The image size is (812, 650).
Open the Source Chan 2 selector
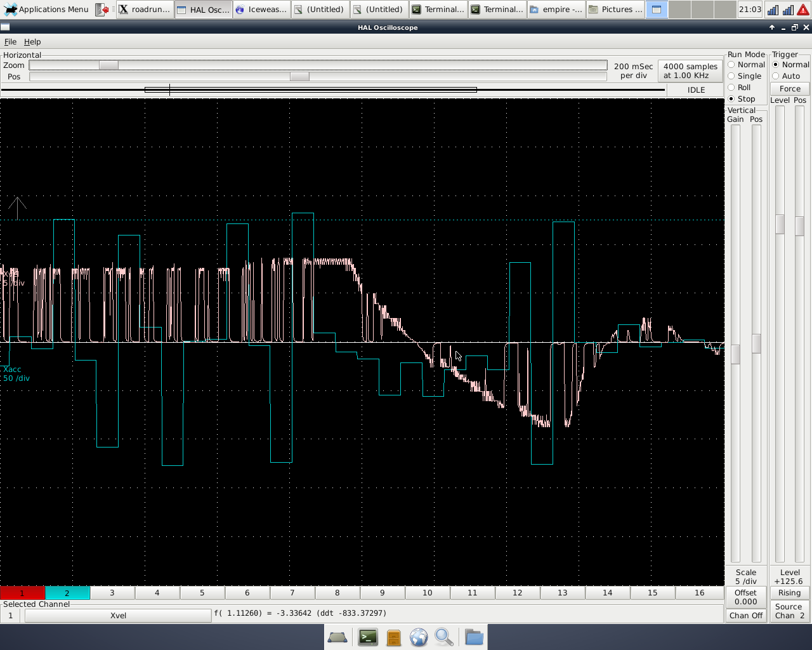790,611
